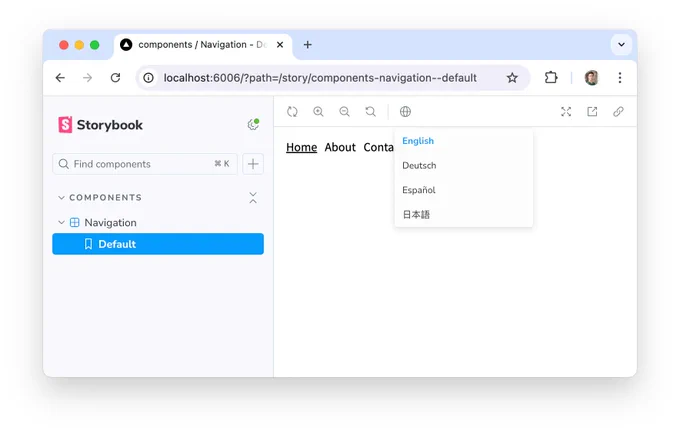Open the Storybook settings gear icon

253,124
